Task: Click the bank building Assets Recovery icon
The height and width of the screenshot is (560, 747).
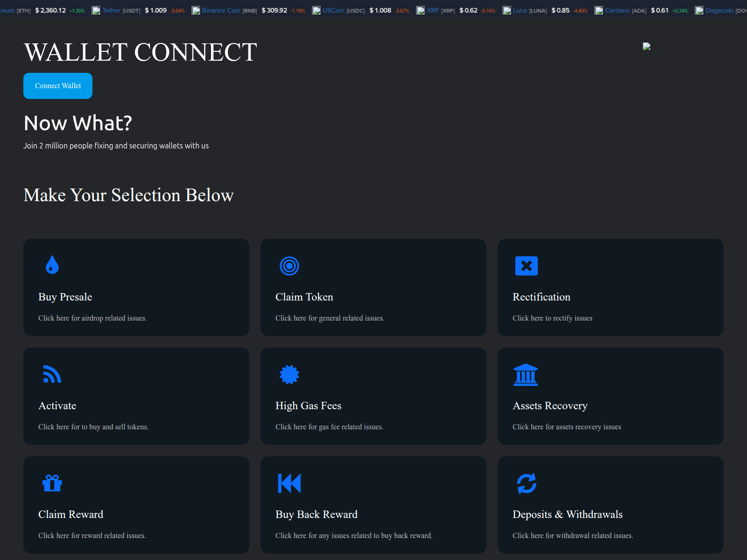Action: coord(526,375)
